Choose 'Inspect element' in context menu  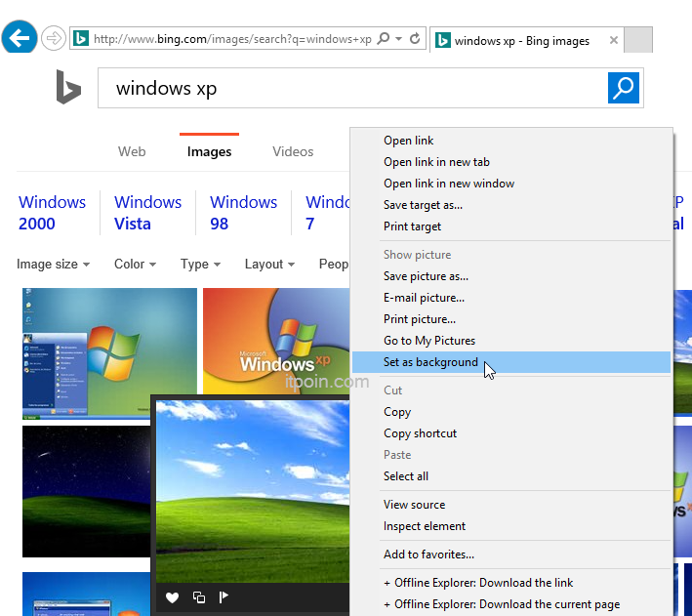[511, 526]
